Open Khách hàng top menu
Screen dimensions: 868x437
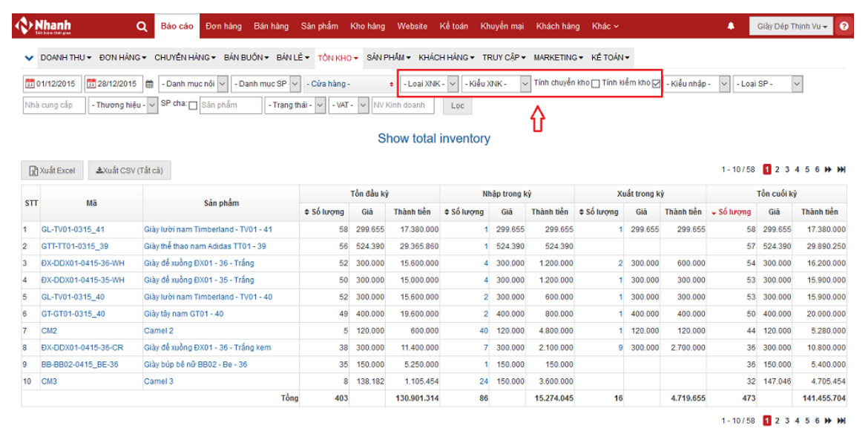(557, 26)
